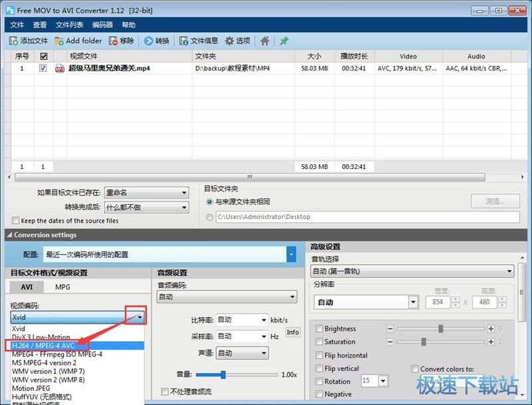Adjust the volume slider
This screenshot has width=532, height=405.
223,375
